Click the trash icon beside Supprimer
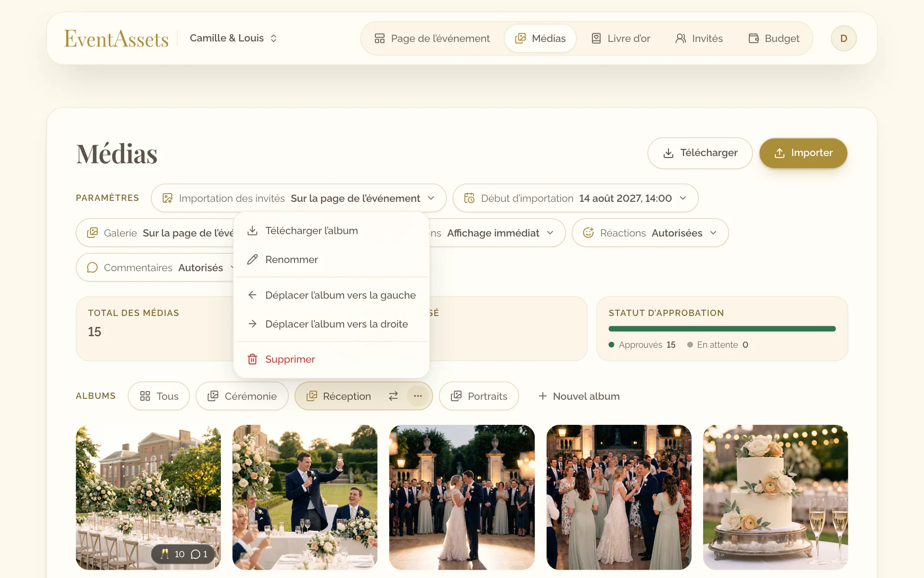The width and height of the screenshot is (924, 578). [x=252, y=359]
